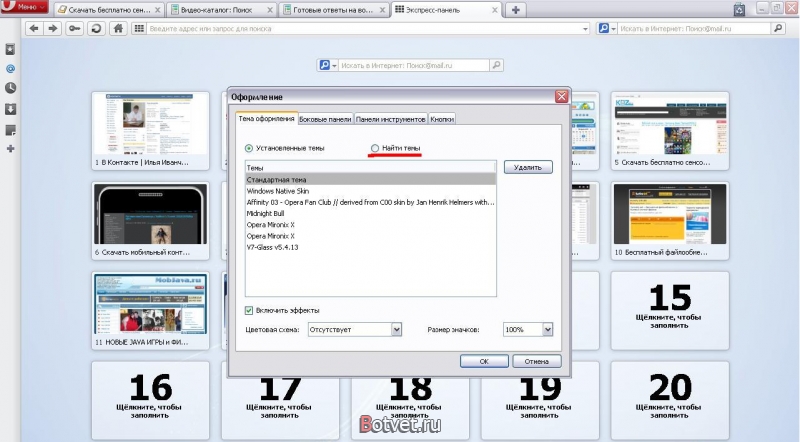
Task: Open В Контакте Speed Dial thumbnail
Action: 151,131
